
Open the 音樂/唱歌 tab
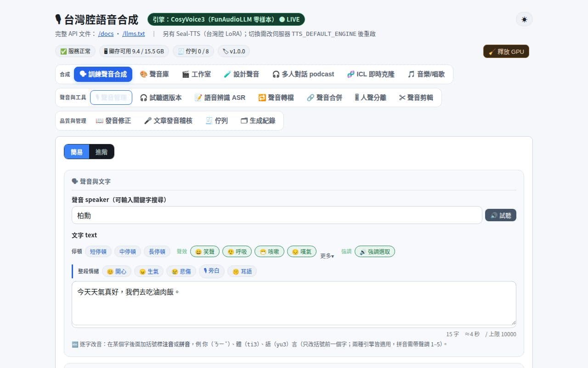(x=426, y=74)
